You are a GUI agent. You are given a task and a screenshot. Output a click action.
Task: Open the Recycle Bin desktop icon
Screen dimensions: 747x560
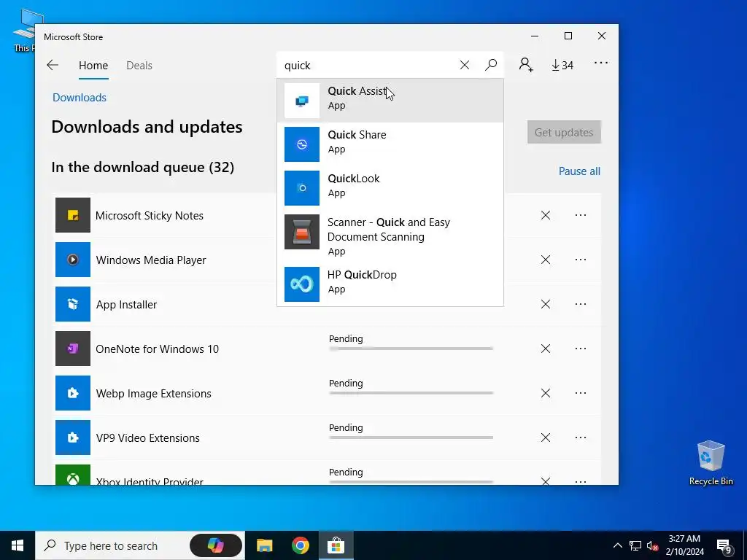(x=711, y=463)
